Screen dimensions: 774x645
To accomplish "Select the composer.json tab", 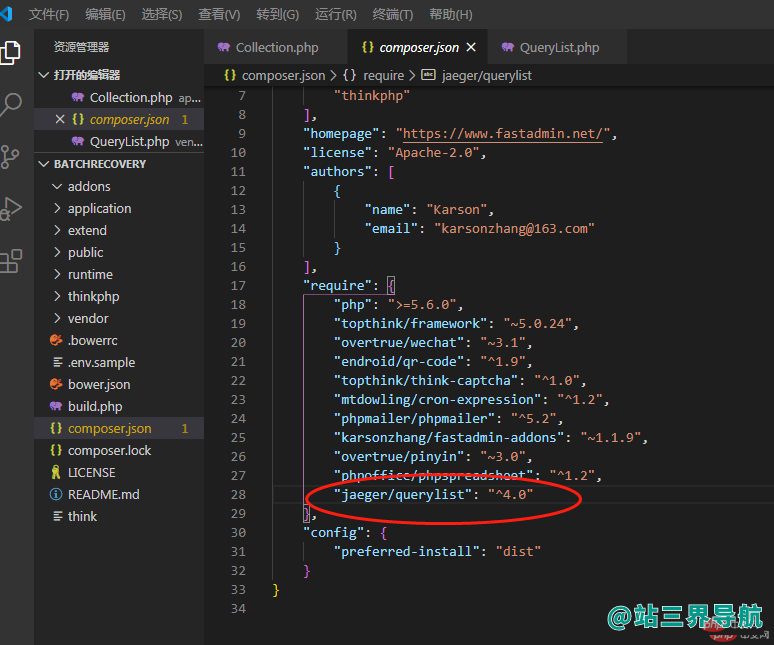I will 418,47.
